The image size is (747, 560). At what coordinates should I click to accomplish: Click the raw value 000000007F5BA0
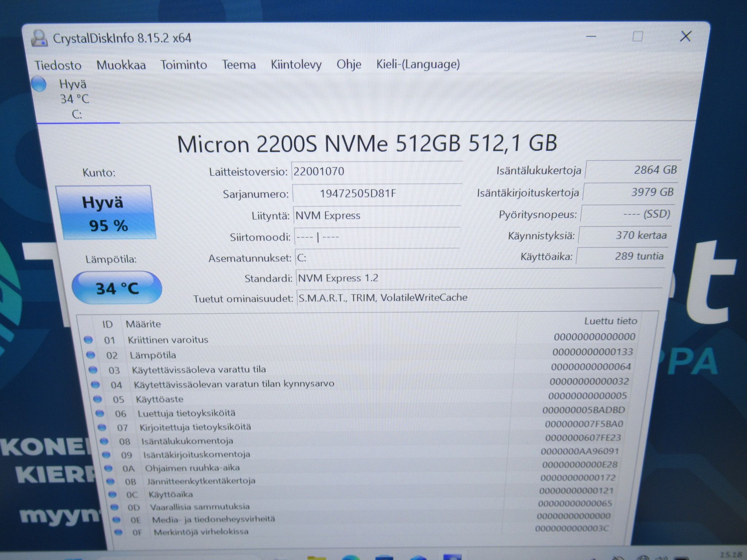click(x=584, y=424)
